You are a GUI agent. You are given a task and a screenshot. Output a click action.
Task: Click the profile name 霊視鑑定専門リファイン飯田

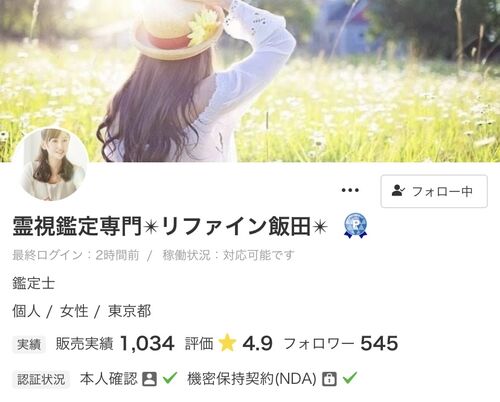tap(170, 226)
